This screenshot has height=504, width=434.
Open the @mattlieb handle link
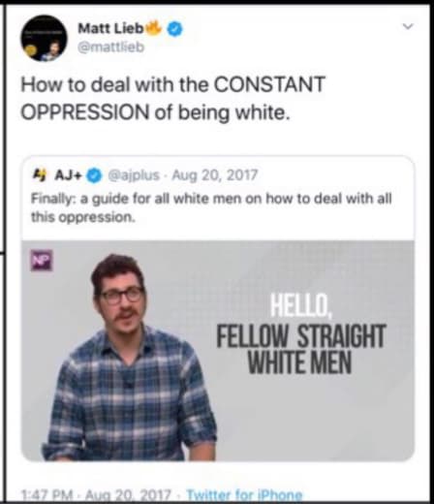pyautogui.click(x=110, y=47)
